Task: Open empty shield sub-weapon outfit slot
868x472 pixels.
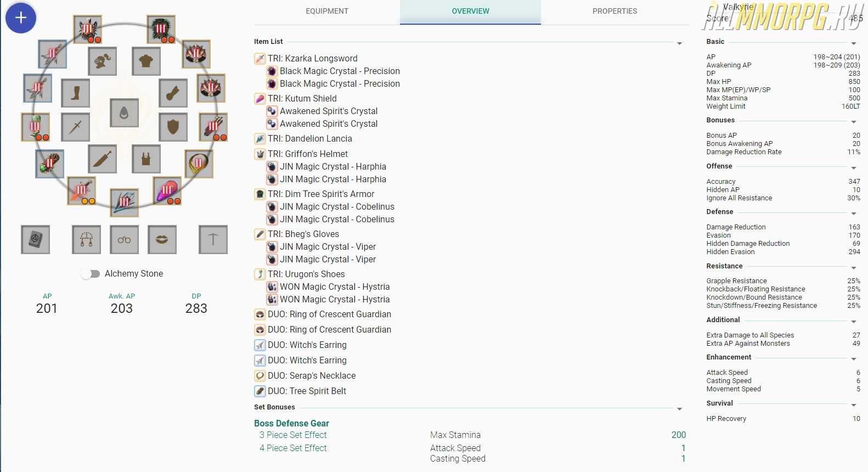Action: [173, 127]
